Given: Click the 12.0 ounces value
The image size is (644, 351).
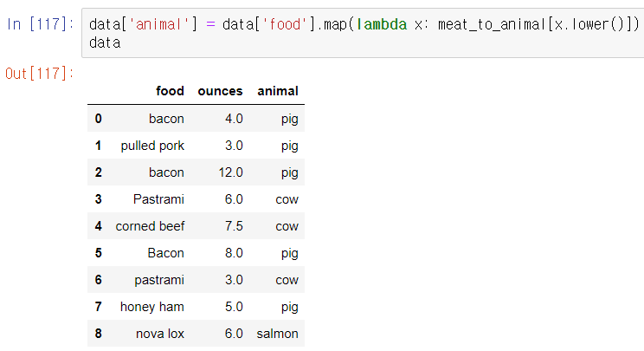Looking at the screenshot, I should pyautogui.click(x=230, y=172).
